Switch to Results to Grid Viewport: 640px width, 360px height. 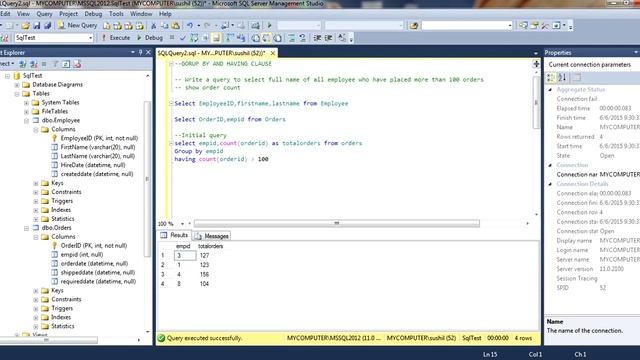pyautogui.click(x=267, y=38)
